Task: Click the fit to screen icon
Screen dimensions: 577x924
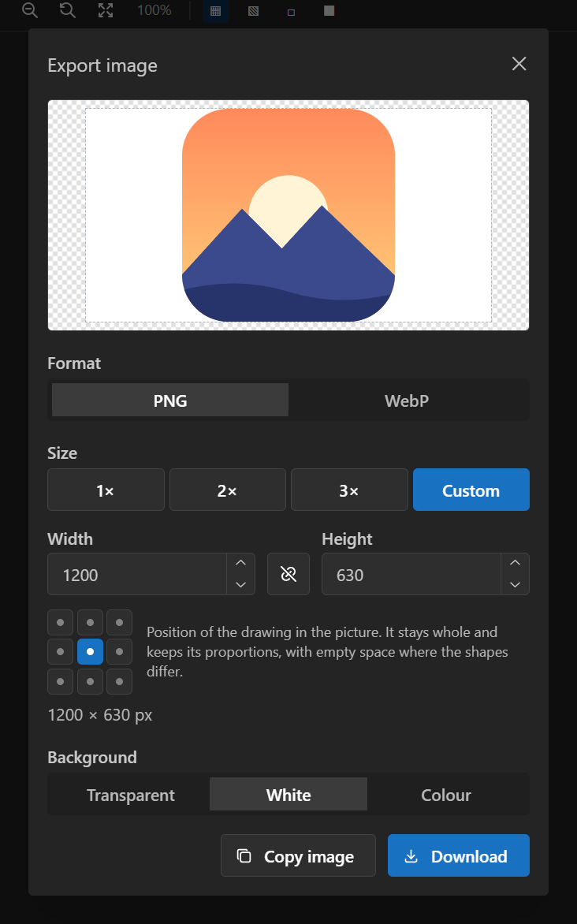Action: pyautogui.click(x=106, y=10)
